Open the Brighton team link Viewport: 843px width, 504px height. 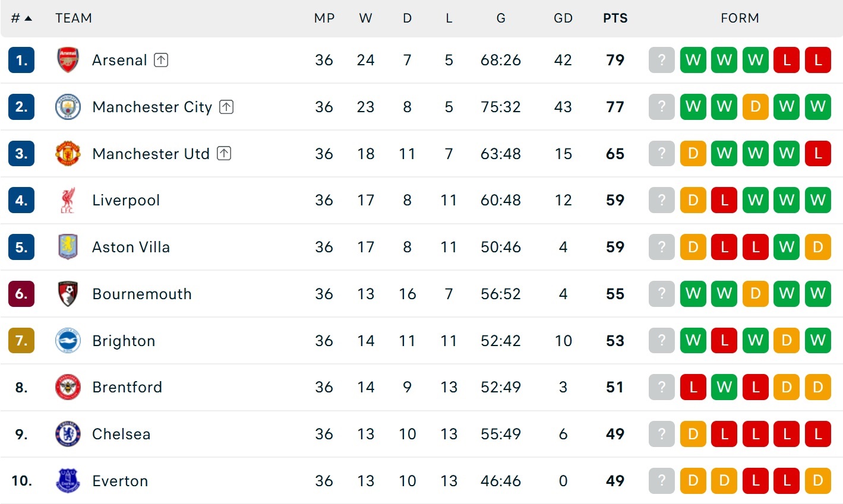124,341
